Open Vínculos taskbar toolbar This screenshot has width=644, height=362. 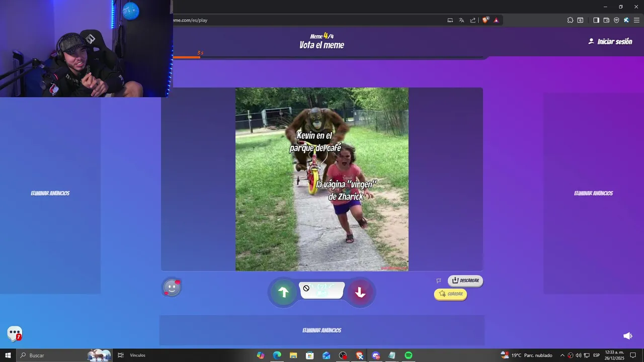coord(137,355)
